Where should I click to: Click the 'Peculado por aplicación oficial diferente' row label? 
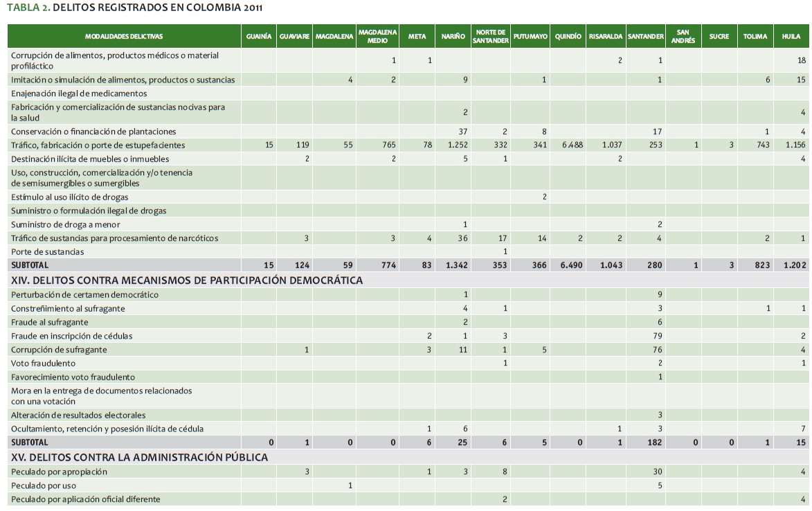89,499
